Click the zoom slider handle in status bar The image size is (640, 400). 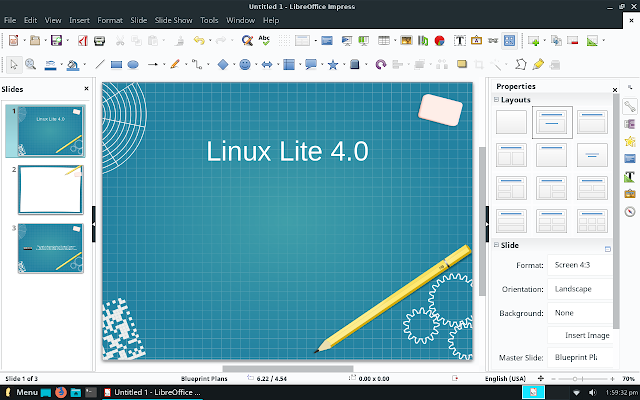(x=575, y=379)
